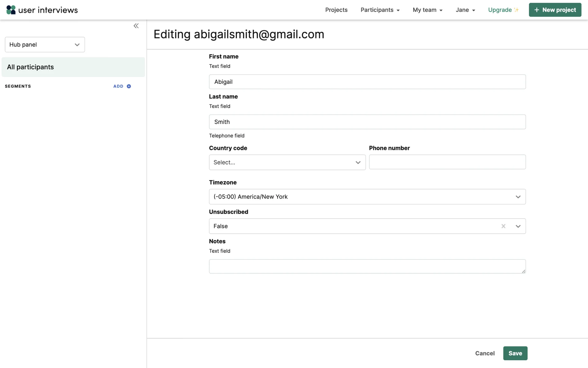Viewport: 588px width, 368px height.
Task: Collapse the sidebar with double-chevron icon
Action: pyautogui.click(x=136, y=26)
